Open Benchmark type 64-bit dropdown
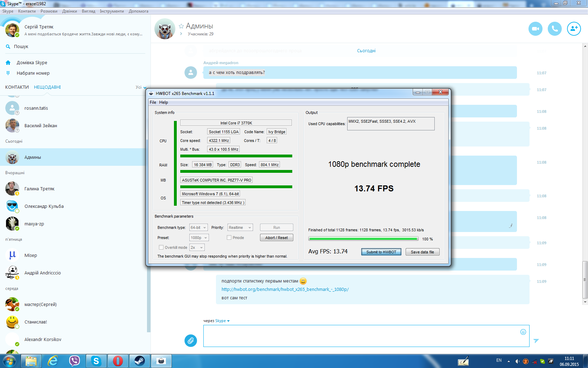The width and height of the screenshot is (588, 368). (198, 227)
